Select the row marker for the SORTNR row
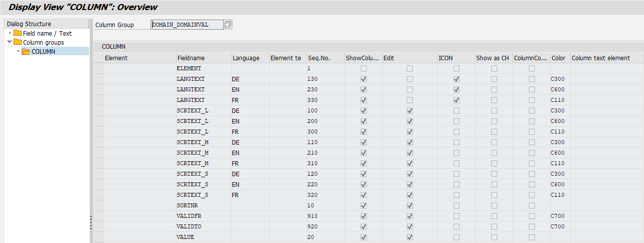644x243 pixels. pos(99,205)
